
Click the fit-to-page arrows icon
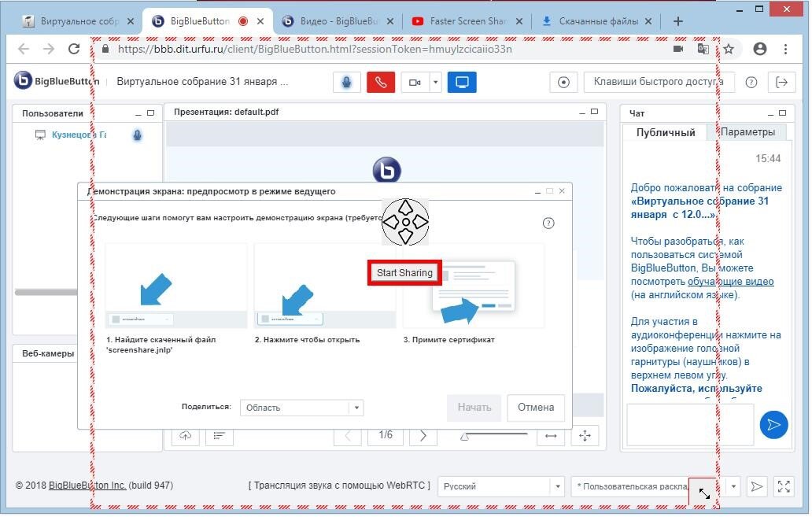click(x=585, y=436)
